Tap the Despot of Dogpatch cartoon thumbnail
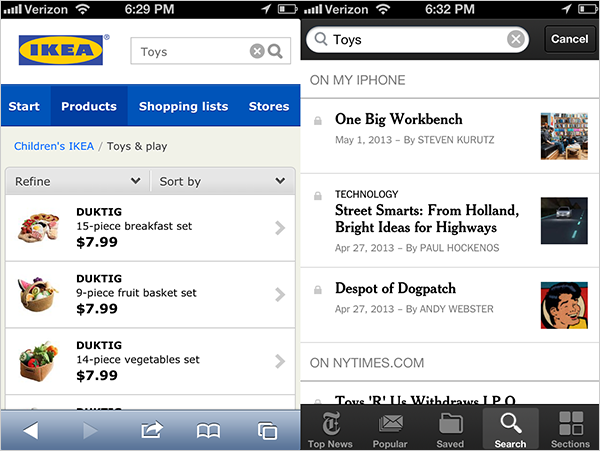Image resolution: width=600 pixels, height=451 pixels. point(564,305)
